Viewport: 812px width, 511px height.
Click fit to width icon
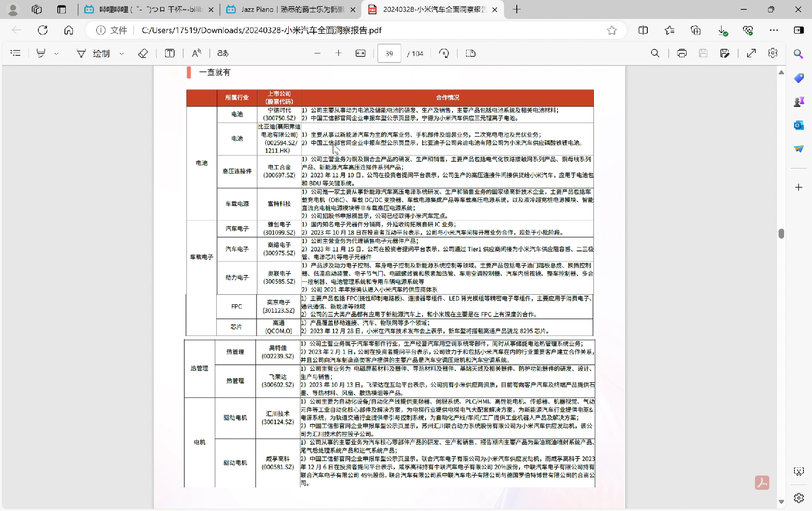361,53
